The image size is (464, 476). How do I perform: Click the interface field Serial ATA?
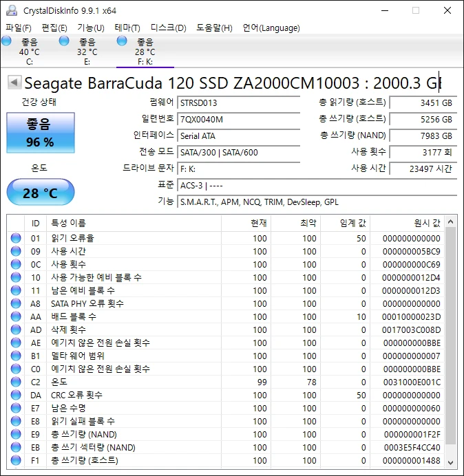pos(238,136)
